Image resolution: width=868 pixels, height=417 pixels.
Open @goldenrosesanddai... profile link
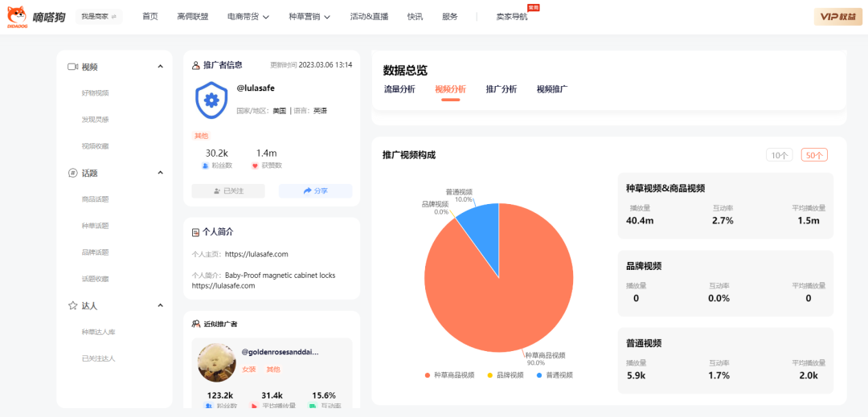click(x=280, y=352)
